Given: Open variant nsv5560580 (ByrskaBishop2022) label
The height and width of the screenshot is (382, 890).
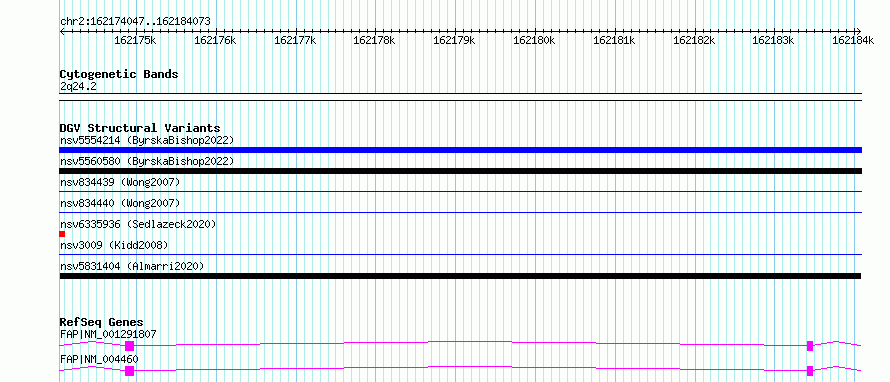Looking at the screenshot, I should [147, 162].
